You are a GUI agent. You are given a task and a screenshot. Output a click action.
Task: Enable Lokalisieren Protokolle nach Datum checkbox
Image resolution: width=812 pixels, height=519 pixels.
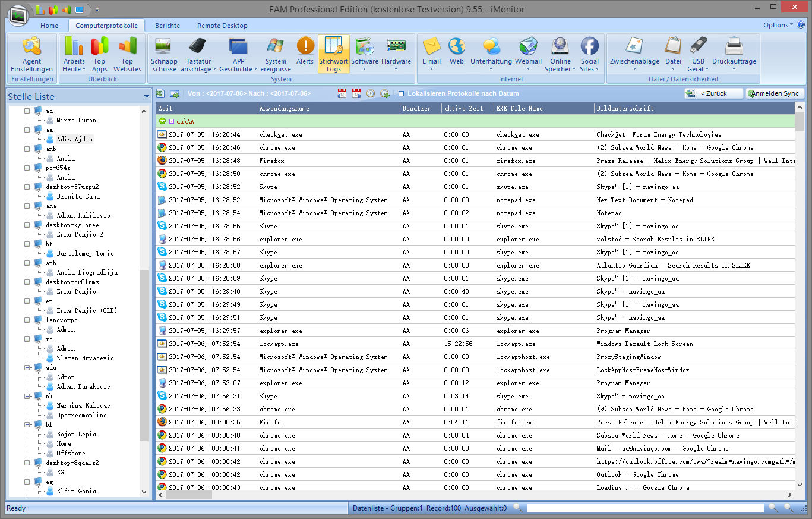(x=402, y=94)
